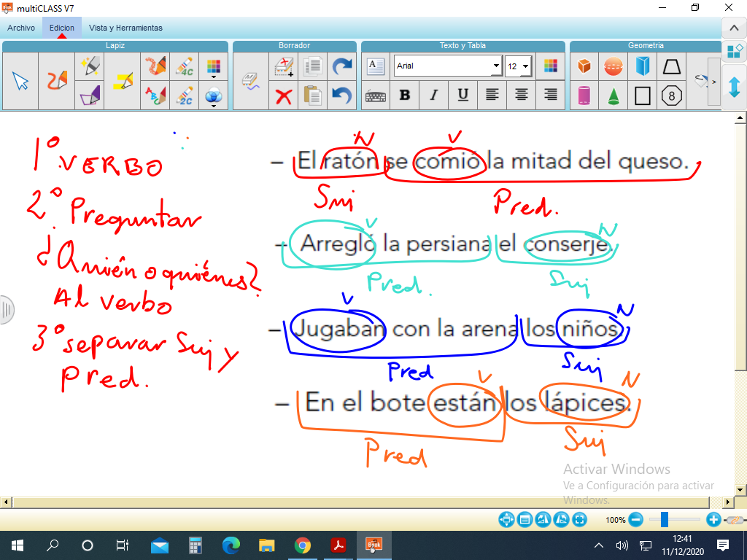Insert a rectangle shape
This screenshot has width=747, height=560.
[642, 96]
